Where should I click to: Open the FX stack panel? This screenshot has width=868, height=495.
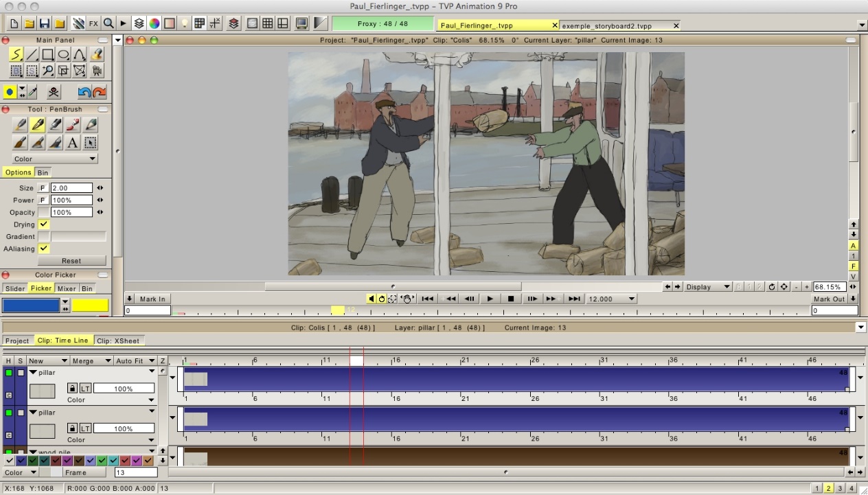93,23
